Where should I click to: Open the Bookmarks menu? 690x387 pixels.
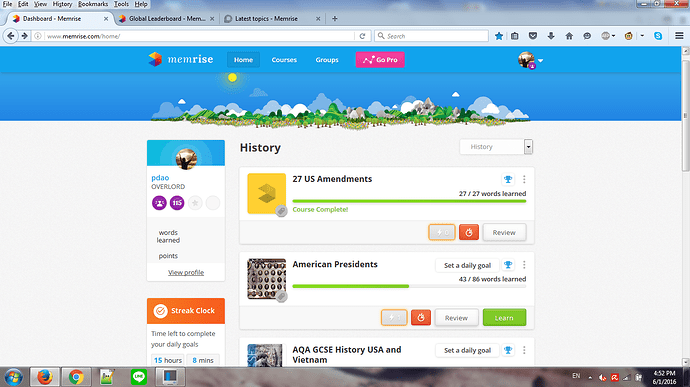tap(93, 4)
